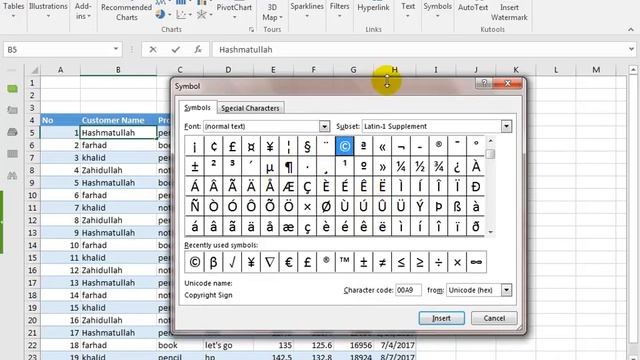The width and height of the screenshot is (640, 360).
Task: Open the Symbols ribbon dropdown
Action: (x=437, y=10)
